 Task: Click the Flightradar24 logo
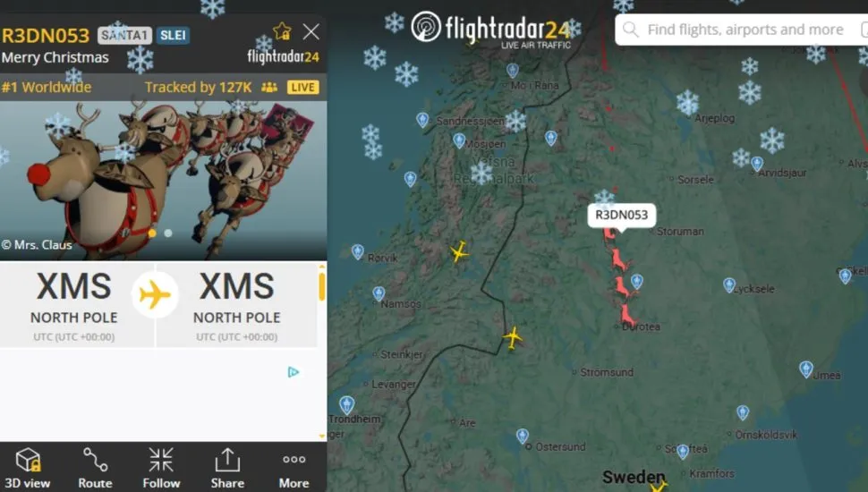491,28
